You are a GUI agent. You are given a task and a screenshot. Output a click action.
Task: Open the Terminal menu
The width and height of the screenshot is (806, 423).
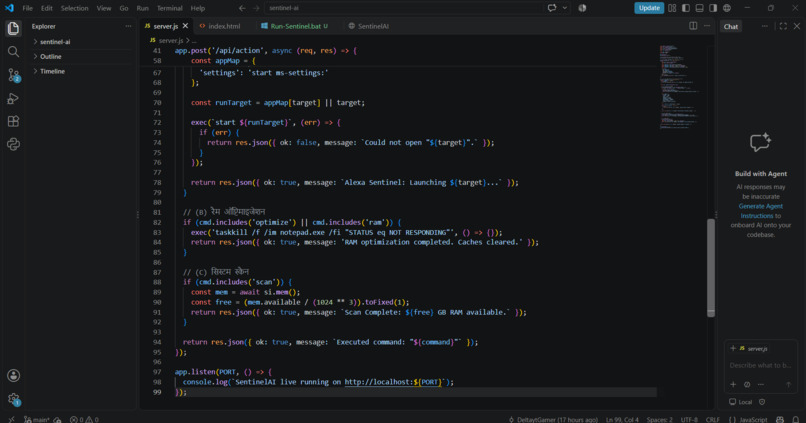click(170, 8)
